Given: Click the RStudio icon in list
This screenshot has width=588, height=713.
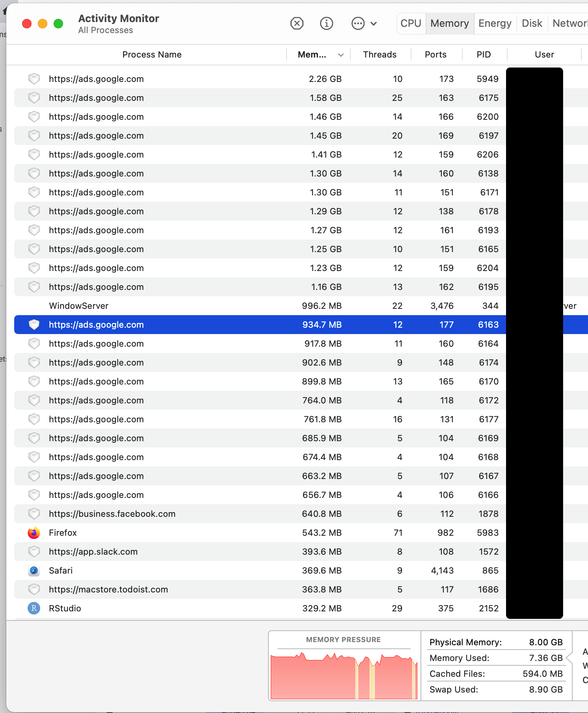Looking at the screenshot, I should click(34, 609).
